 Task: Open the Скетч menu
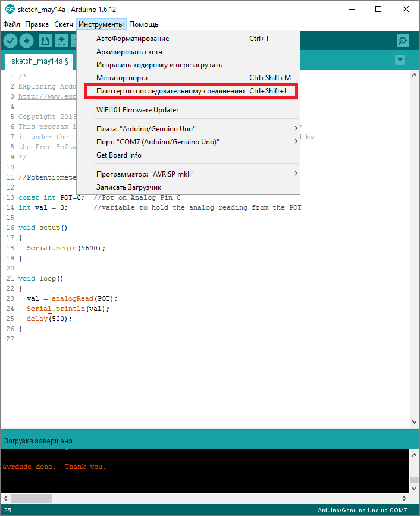[x=64, y=24]
